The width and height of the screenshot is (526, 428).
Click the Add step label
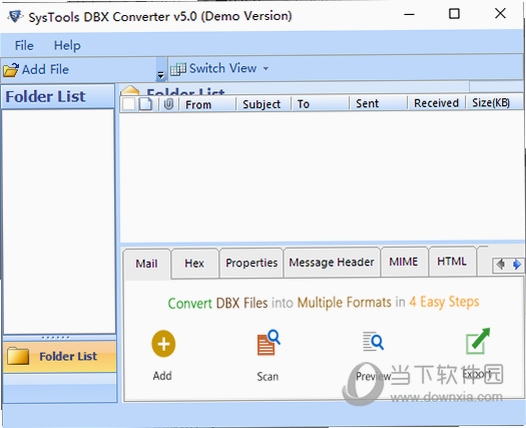click(x=162, y=376)
